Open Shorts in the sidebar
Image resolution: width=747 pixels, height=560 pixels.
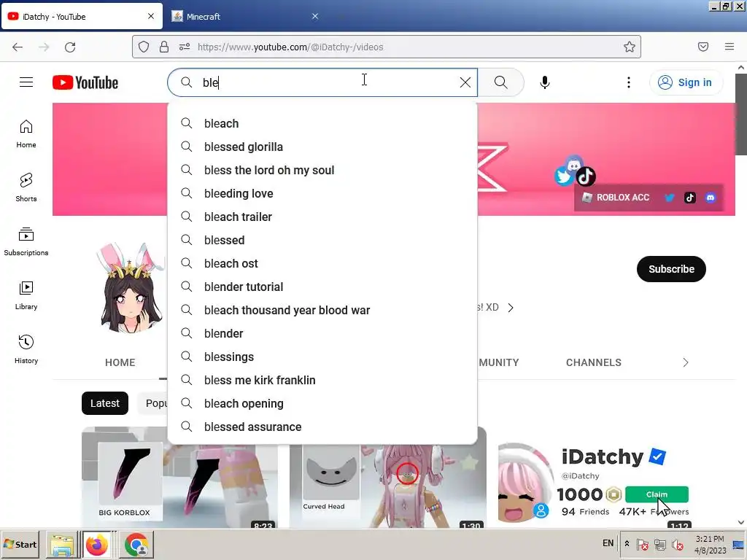pyautogui.click(x=26, y=187)
